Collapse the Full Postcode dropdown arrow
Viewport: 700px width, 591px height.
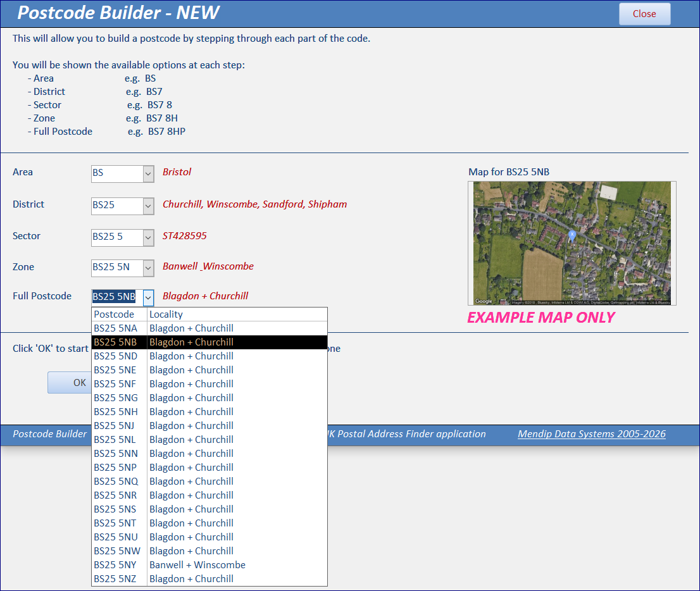point(148,297)
